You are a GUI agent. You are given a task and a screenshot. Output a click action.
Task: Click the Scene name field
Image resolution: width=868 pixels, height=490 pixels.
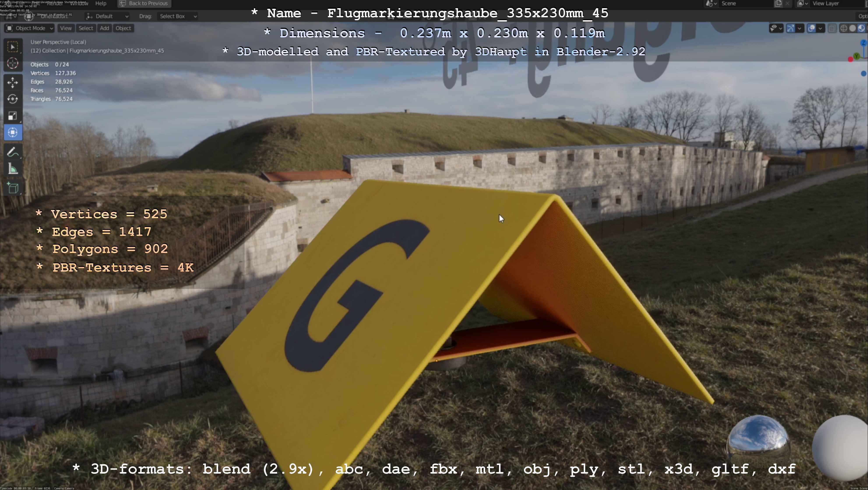(746, 3)
